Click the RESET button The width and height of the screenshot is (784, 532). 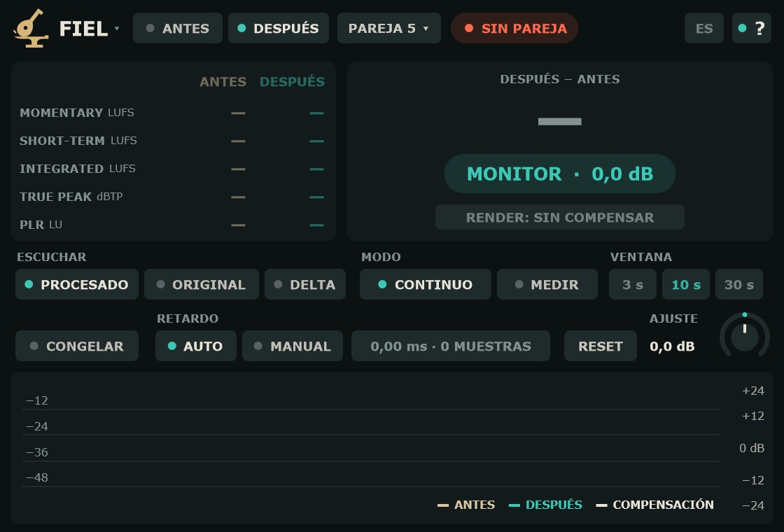click(x=601, y=346)
